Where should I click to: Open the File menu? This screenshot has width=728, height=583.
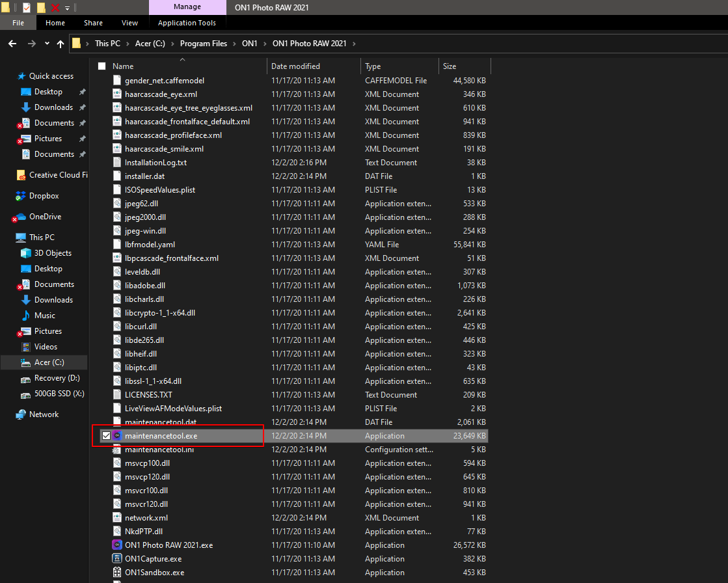click(18, 23)
